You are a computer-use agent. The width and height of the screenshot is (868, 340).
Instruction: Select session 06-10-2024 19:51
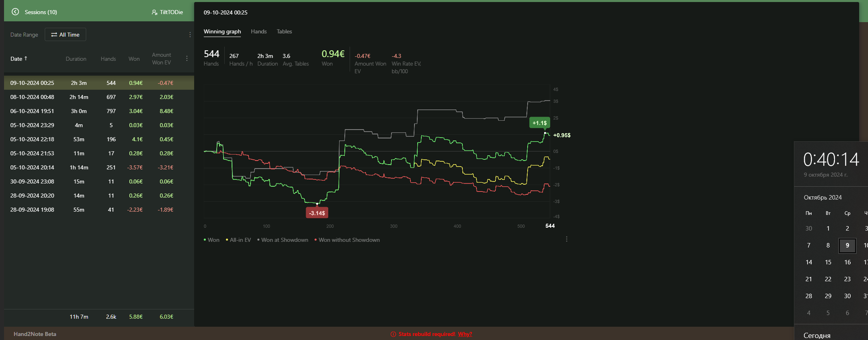(99, 111)
